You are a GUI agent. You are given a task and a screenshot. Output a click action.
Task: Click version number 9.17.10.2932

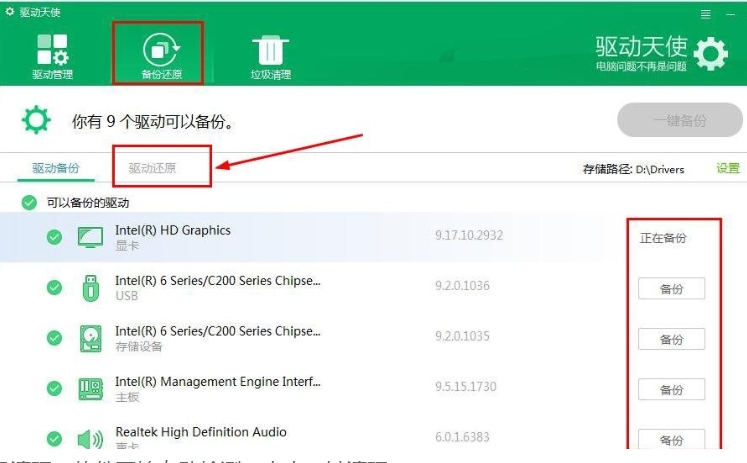tap(469, 235)
